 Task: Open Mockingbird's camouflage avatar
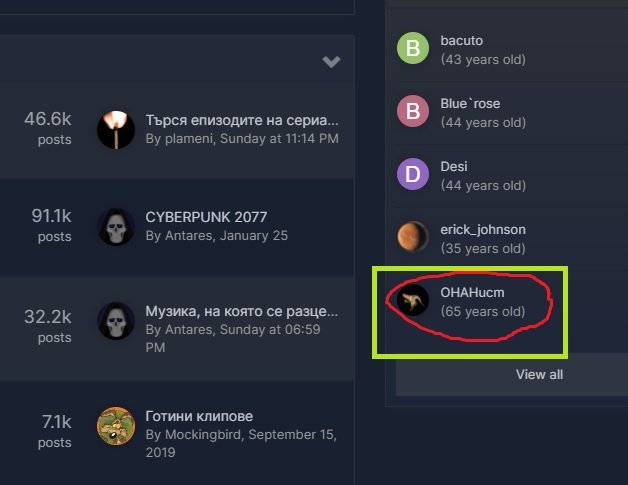coord(116,426)
